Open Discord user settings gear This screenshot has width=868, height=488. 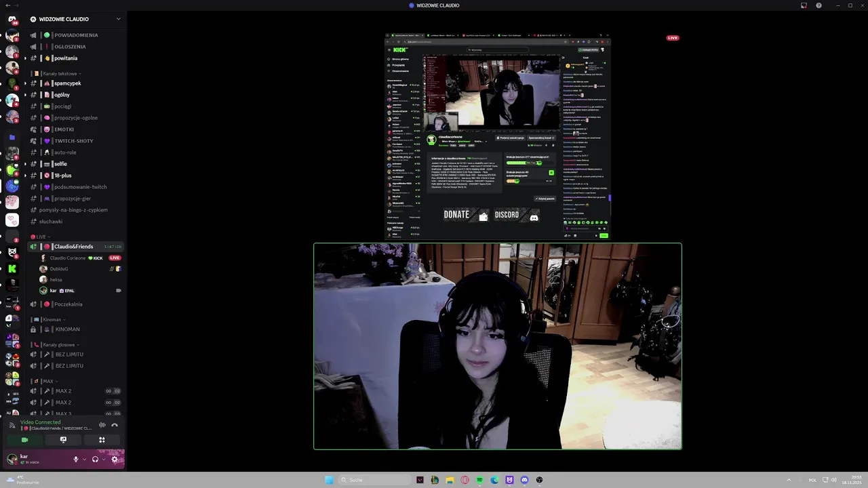pyautogui.click(x=114, y=459)
